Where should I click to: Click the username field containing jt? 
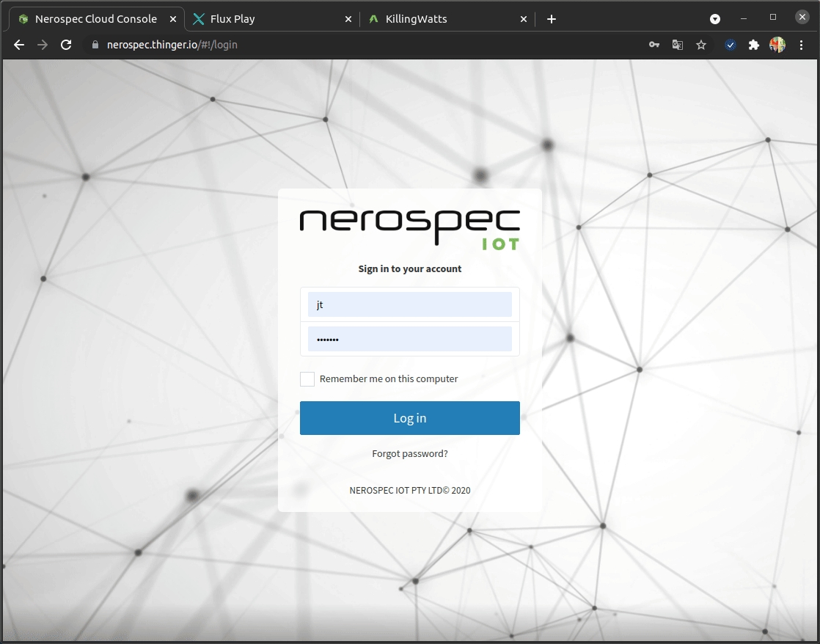(409, 304)
